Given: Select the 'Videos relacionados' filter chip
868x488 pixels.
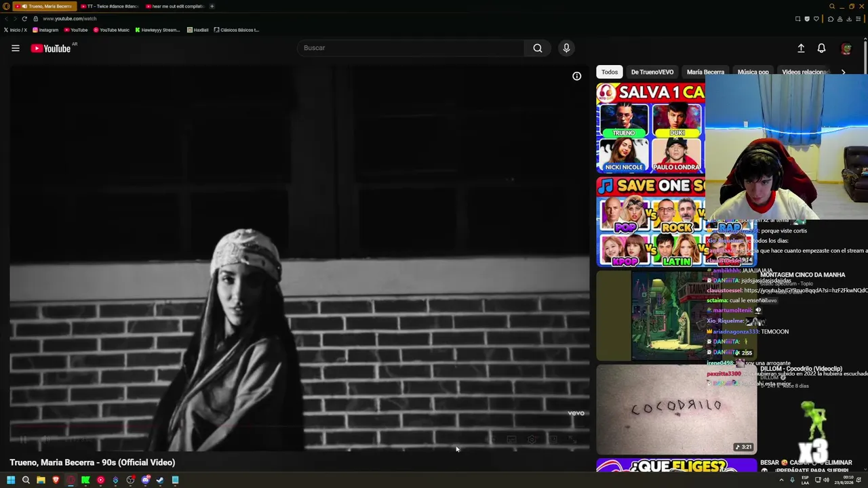Looking at the screenshot, I should click(x=805, y=72).
